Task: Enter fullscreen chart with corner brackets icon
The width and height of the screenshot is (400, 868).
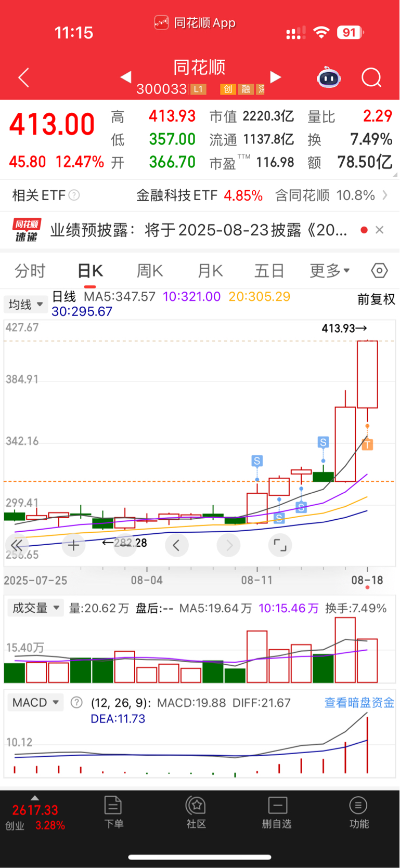Action: pos(280,545)
